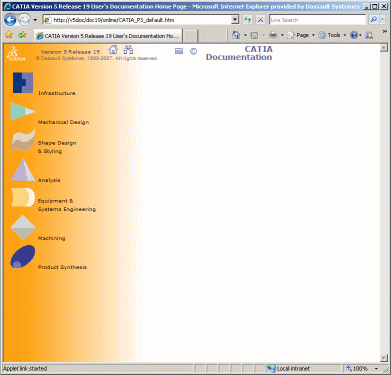This screenshot has height=375, width=391.
Task: Open a new blank tab
Action: coord(190,36)
